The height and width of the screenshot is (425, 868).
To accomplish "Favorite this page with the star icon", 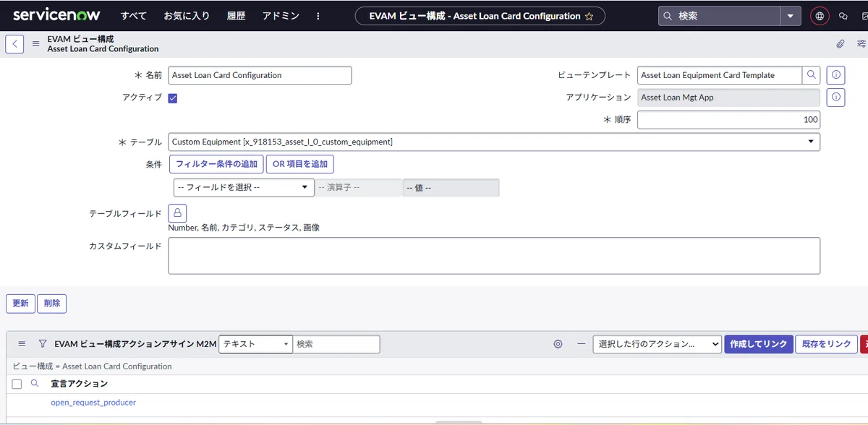I will pyautogui.click(x=590, y=16).
